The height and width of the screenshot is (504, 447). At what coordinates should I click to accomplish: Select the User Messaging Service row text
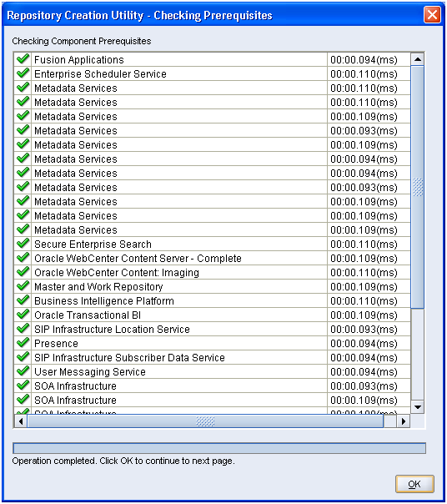coord(90,372)
